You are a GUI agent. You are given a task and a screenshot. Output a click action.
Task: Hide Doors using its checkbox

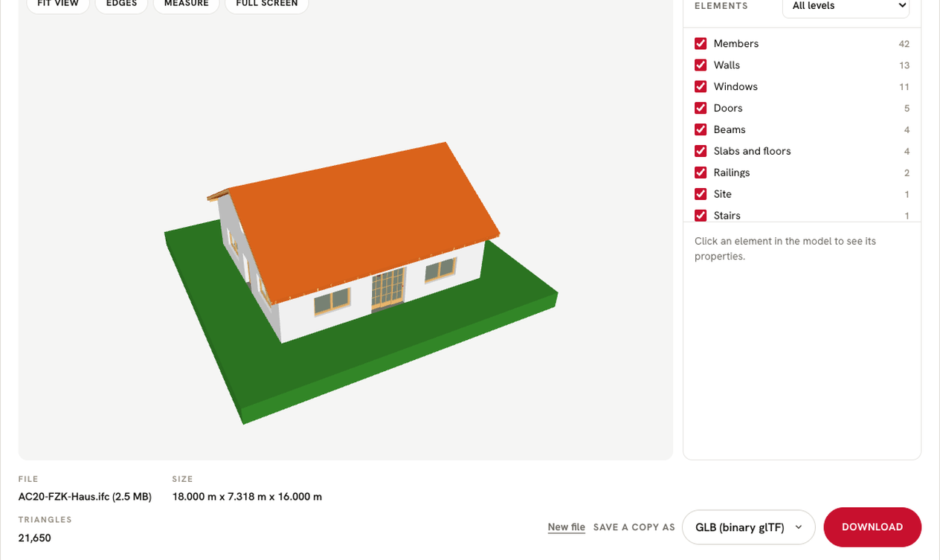pos(701,109)
